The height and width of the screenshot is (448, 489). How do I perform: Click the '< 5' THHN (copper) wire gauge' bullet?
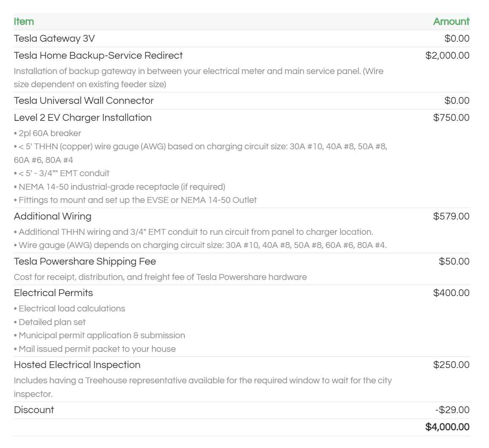(x=200, y=153)
